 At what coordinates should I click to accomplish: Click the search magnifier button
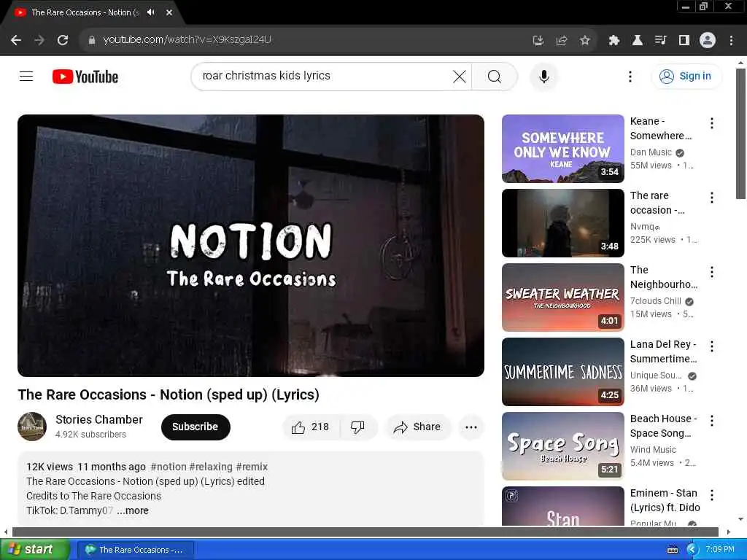pyautogui.click(x=495, y=76)
